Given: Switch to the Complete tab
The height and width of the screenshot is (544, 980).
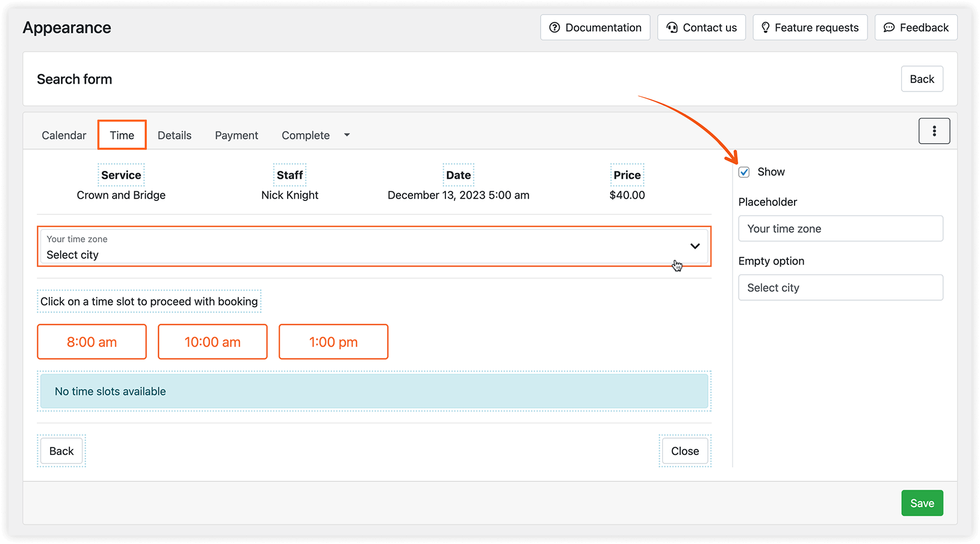Looking at the screenshot, I should (306, 135).
